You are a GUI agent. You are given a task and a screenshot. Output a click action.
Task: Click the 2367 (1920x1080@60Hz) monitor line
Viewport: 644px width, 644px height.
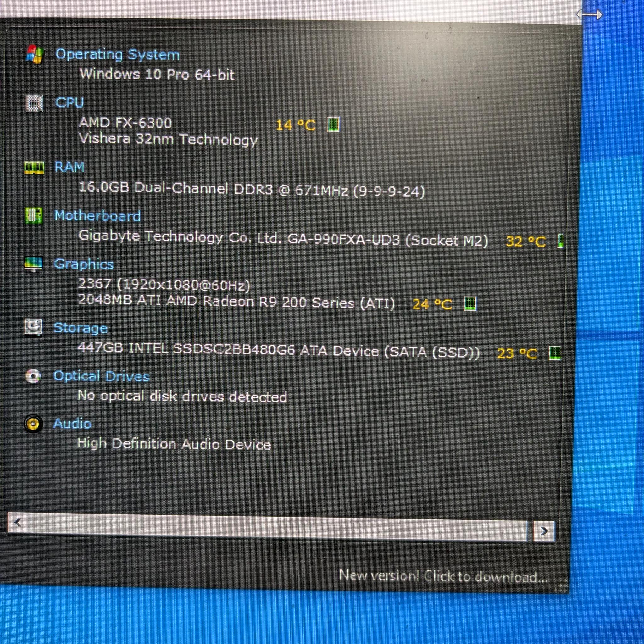click(164, 284)
